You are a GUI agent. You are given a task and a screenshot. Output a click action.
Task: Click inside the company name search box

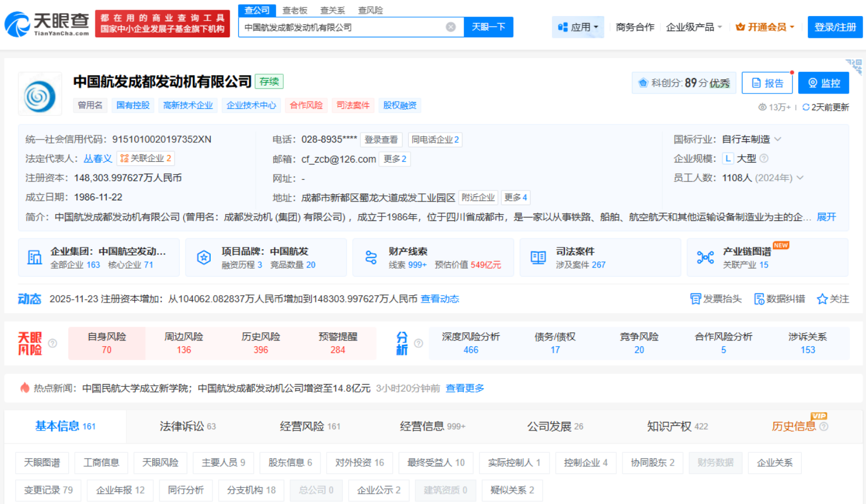(x=345, y=26)
